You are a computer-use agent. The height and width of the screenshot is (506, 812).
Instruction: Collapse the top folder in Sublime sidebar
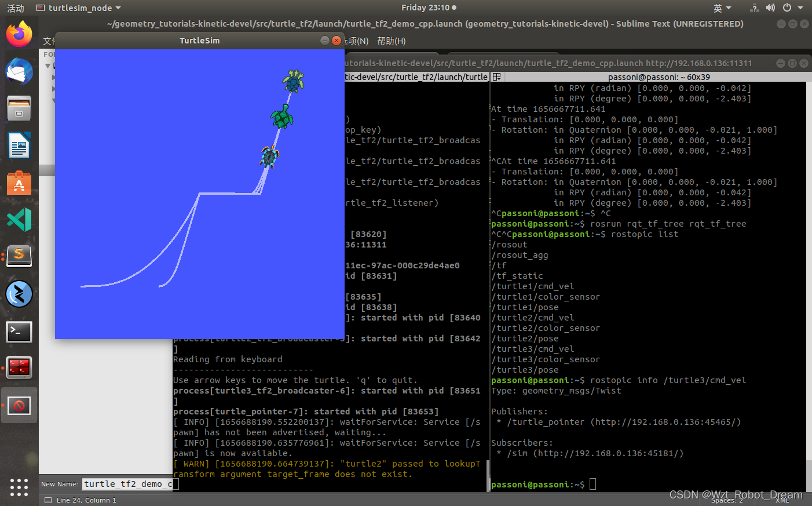(x=48, y=65)
